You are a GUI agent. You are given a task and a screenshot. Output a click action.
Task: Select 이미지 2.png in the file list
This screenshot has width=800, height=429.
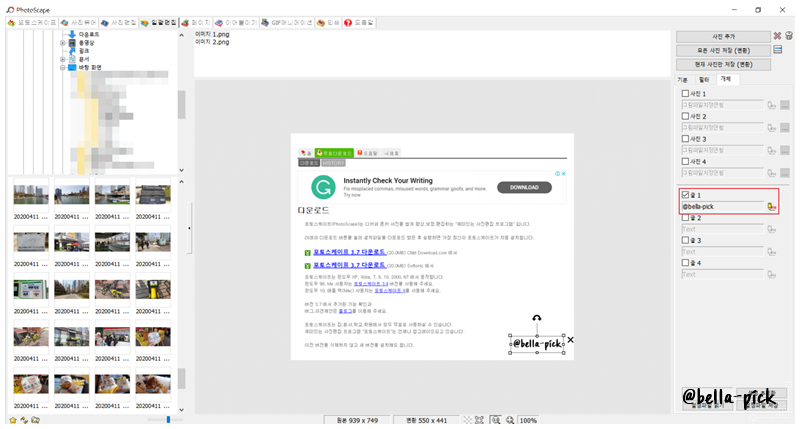212,42
